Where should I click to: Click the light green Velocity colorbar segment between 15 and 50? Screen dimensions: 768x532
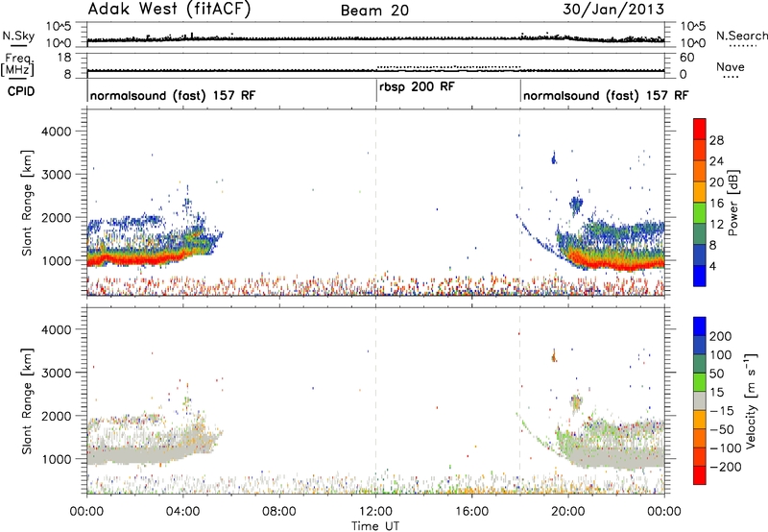[700, 382]
